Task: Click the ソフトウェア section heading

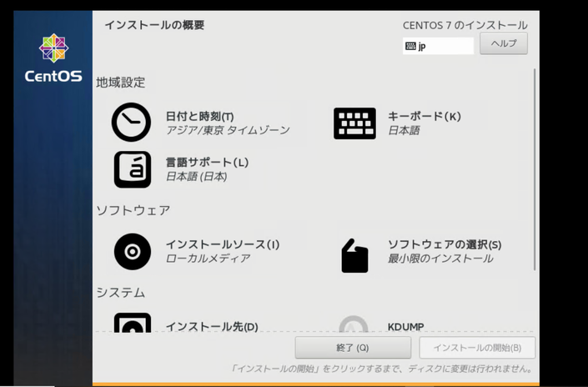Action: 133,210
